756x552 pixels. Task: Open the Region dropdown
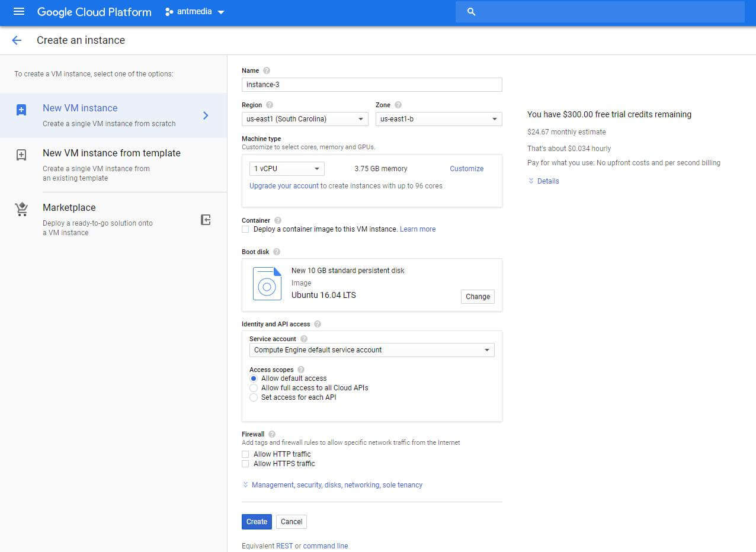pos(305,119)
